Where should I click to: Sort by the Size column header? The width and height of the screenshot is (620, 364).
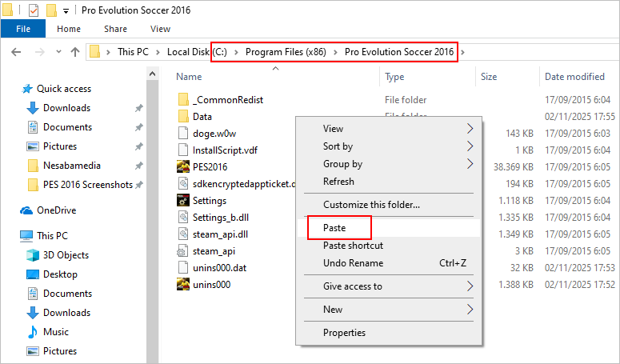pos(489,77)
